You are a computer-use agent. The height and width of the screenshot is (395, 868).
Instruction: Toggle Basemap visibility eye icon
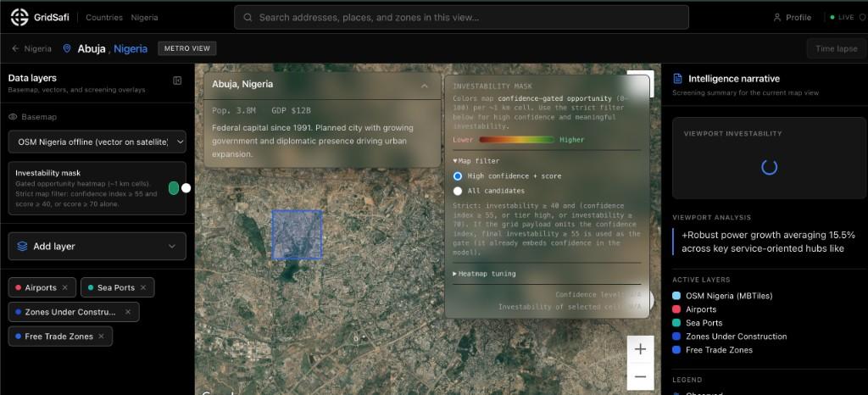[13, 117]
